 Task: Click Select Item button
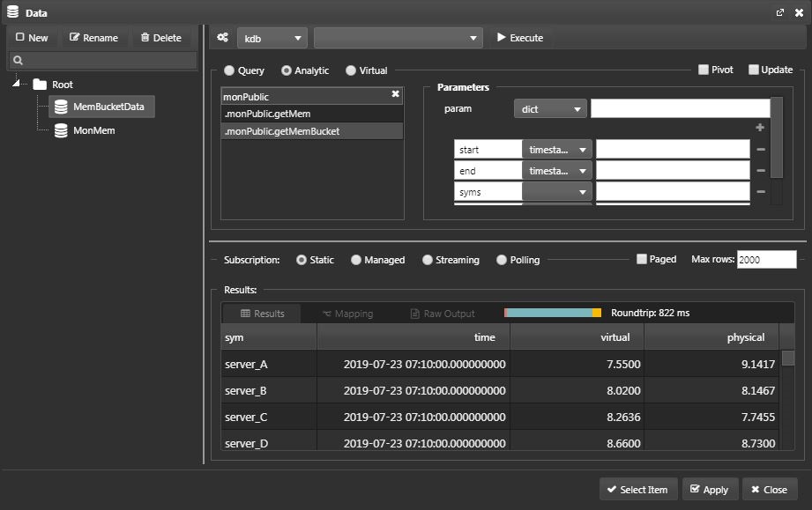pos(638,490)
